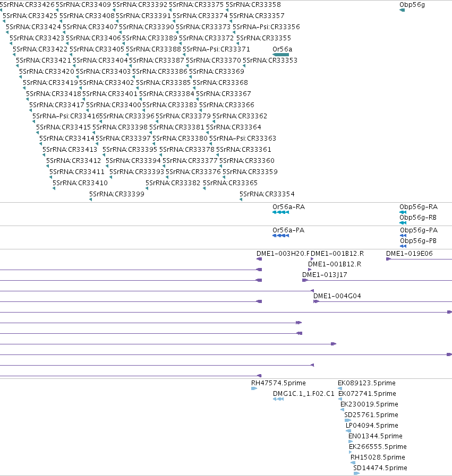Click the 5SrRNA:CR33411 label
The image size is (452, 476).
coord(77,171)
